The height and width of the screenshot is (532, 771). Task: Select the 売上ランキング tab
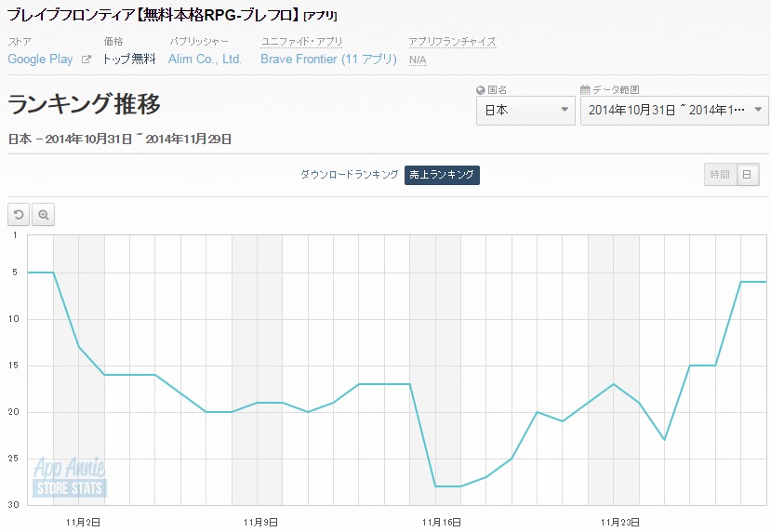click(442, 175)
